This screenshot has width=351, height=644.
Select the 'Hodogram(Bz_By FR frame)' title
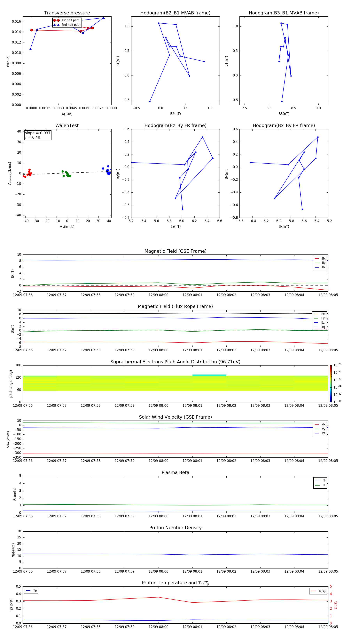tap(175, 125)
